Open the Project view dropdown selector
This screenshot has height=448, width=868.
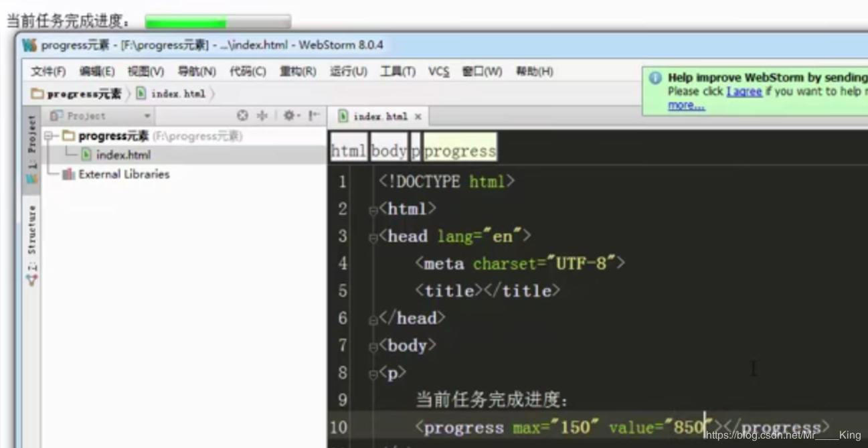pos(149,115)
